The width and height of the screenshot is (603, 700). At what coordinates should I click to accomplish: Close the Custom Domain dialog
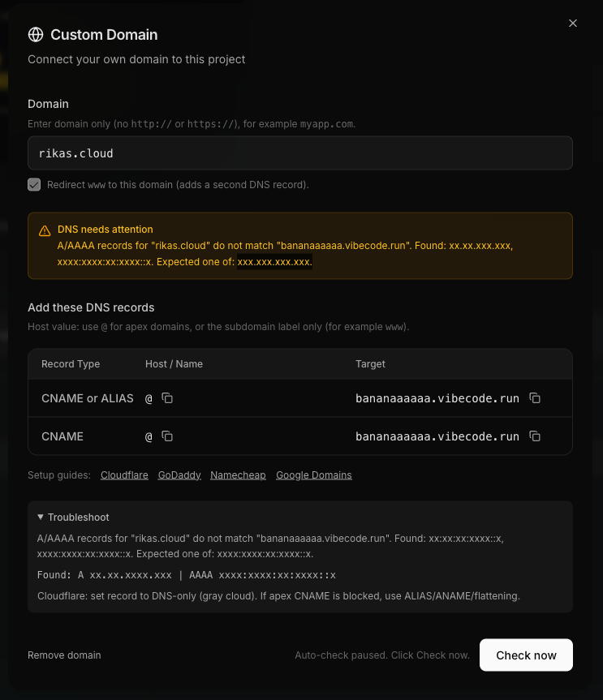coord(573,23)
